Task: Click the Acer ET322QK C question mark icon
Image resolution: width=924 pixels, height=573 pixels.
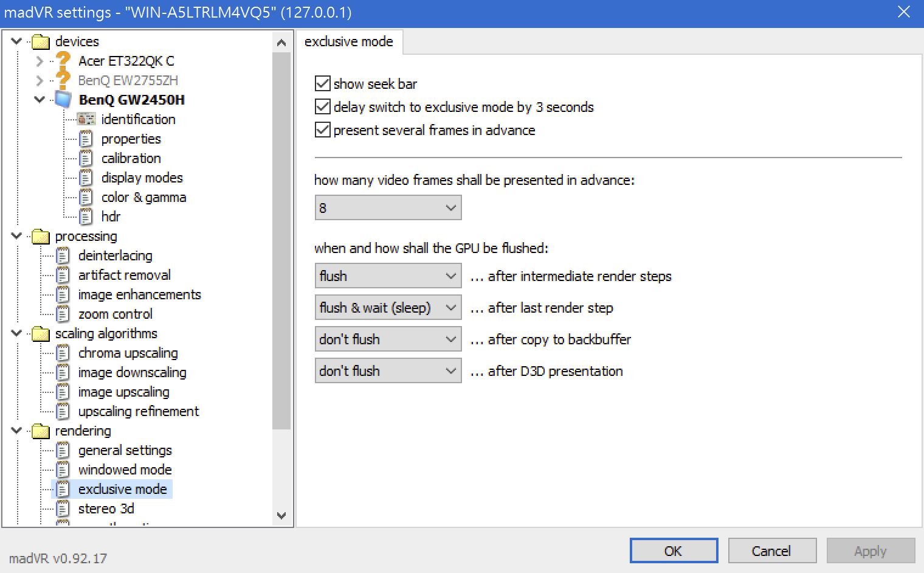Action: pos(63,61)
